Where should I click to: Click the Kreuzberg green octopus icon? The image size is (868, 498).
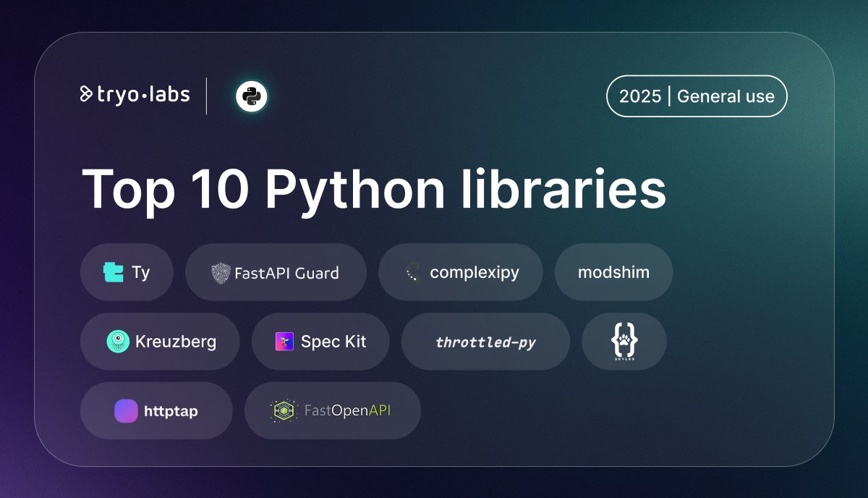pos(118,342)
